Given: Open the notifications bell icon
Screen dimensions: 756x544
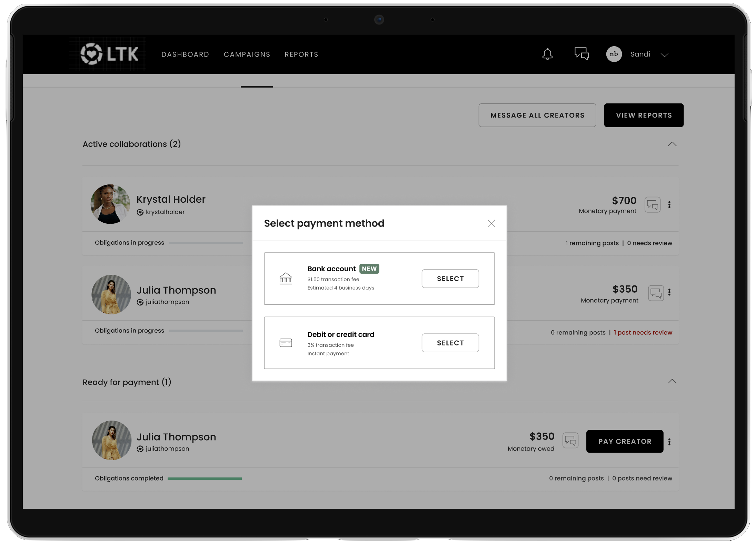Looking at the screenshot, I should click(x=547, y=54).
